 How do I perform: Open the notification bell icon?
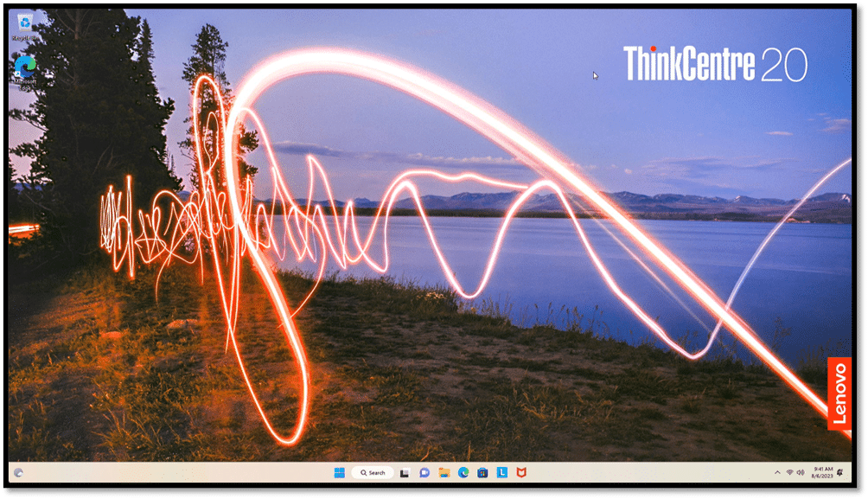coord(840,472)
